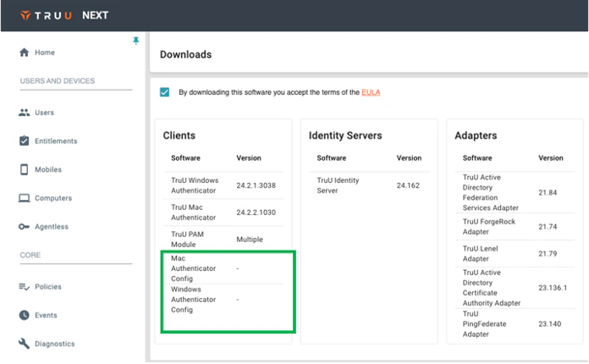Open the Agentless section
The width and height of the screenshot is (589, 364).
click(x=52, y=227)
